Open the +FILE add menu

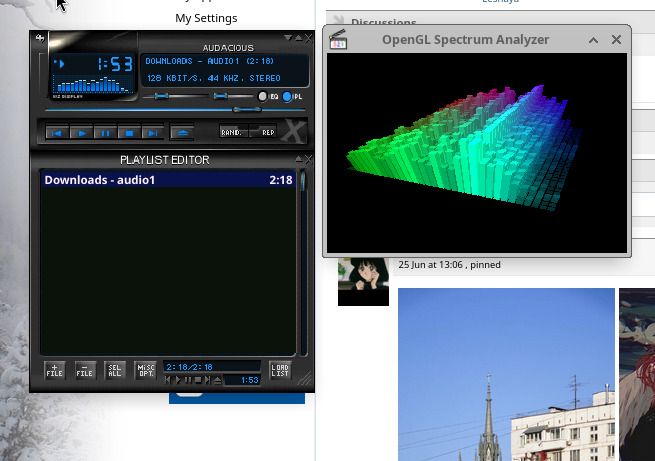55,370
